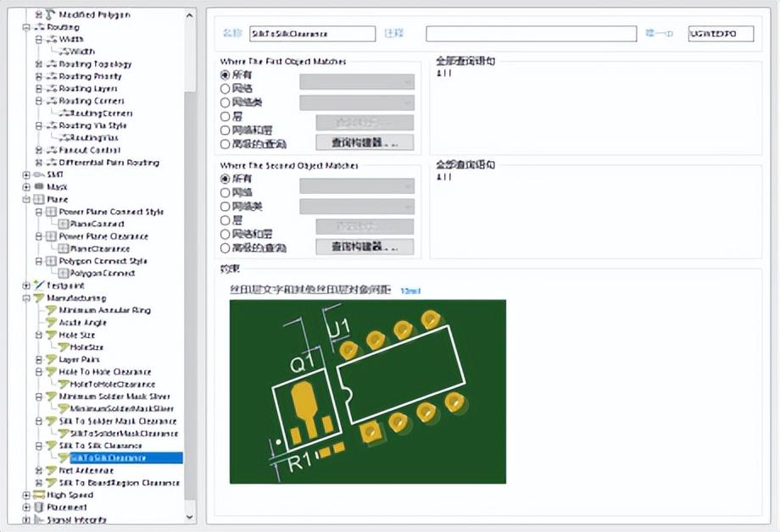Expand the Net Antennae node
Viewport: 780px width, 532px height.
39,470
